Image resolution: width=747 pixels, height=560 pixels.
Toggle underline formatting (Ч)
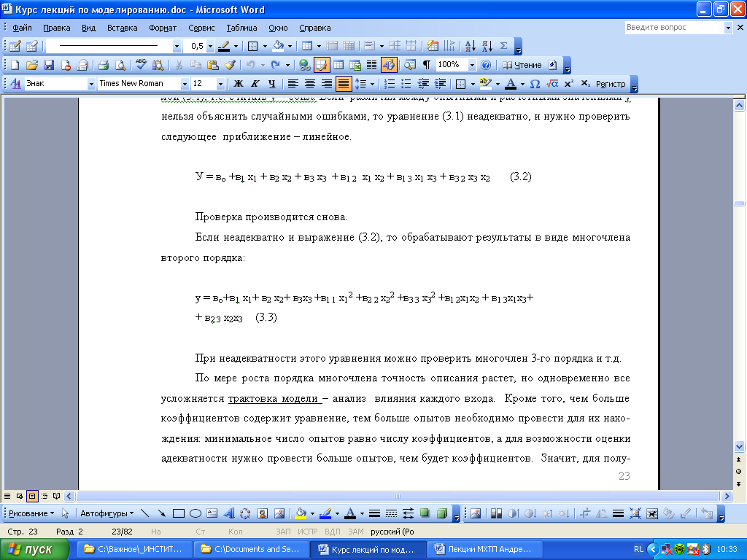click(x=271, y=84)
